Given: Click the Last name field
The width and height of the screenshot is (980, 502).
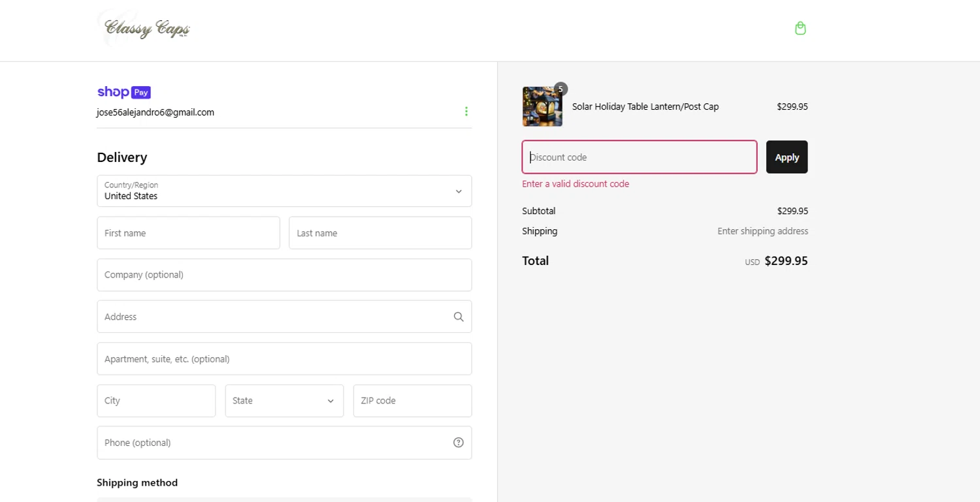Looking at the screenshot, I should point(380,233).
